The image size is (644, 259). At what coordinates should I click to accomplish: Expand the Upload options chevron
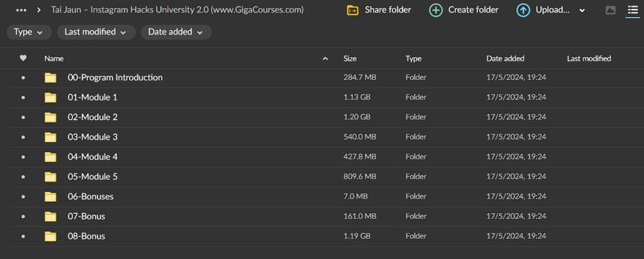582,11
